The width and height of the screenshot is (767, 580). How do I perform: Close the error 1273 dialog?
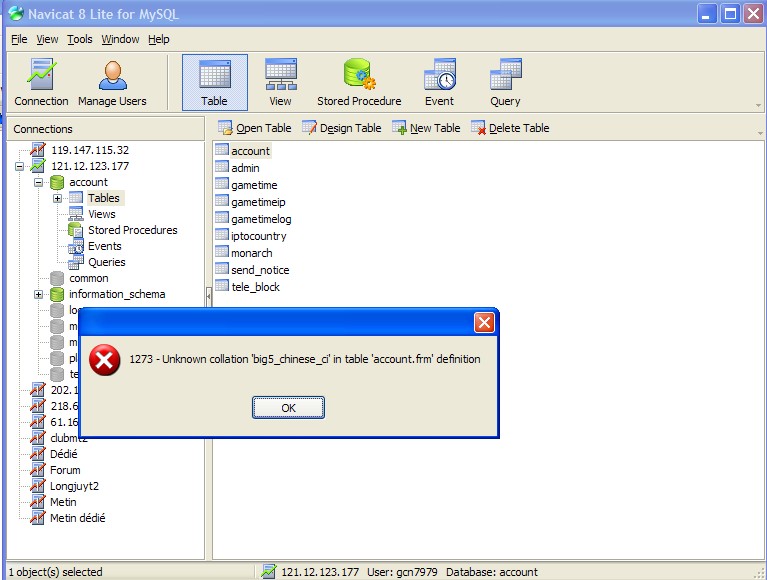[x=484, y=323]
